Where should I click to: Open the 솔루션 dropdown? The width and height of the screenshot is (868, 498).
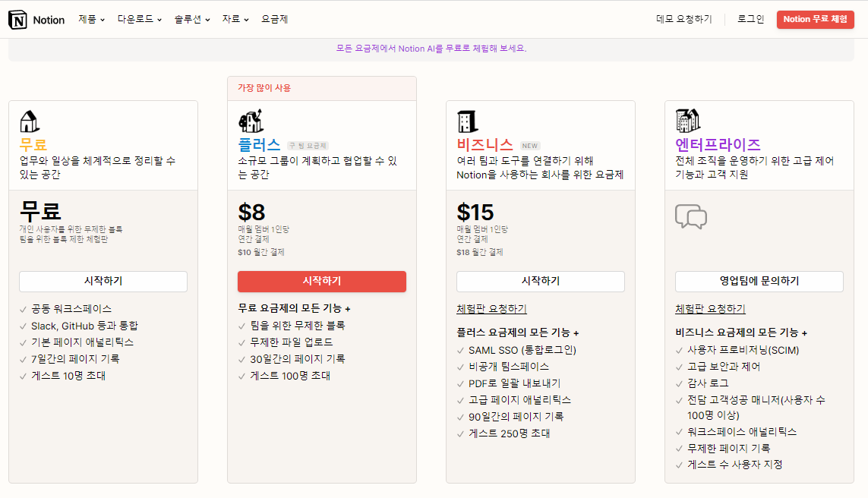[x=192, y=20]
